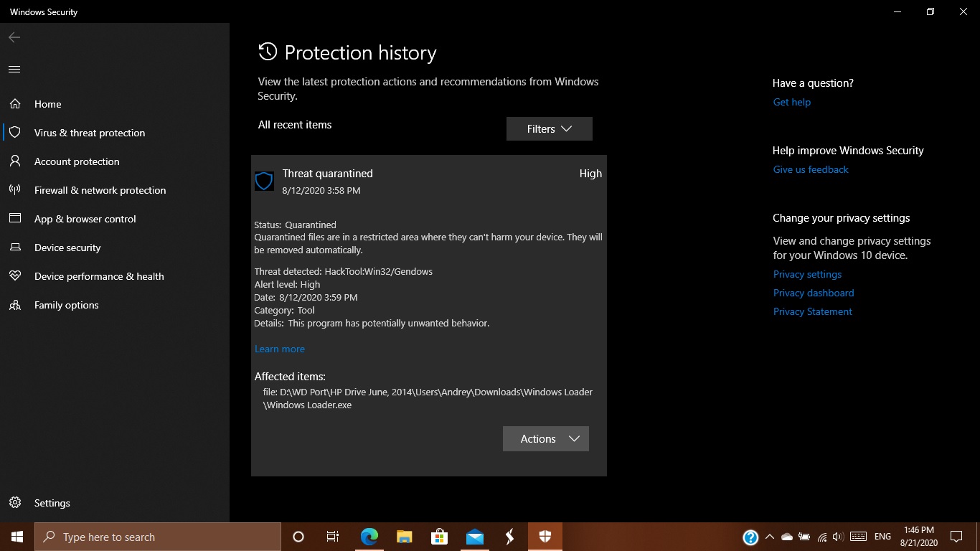
Task: Launch Microsoft Edge from taskbar
Action: [369, 537]
